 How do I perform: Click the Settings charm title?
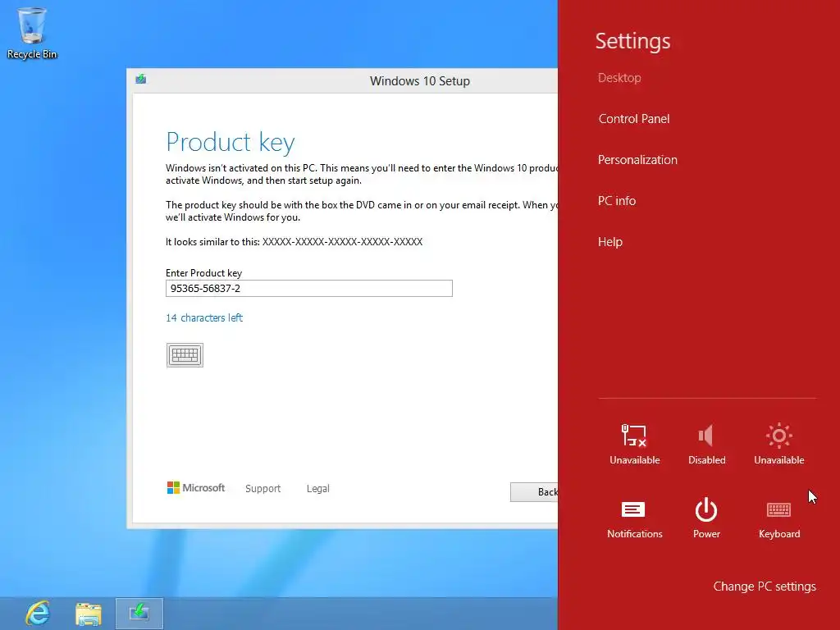(632, 41)
